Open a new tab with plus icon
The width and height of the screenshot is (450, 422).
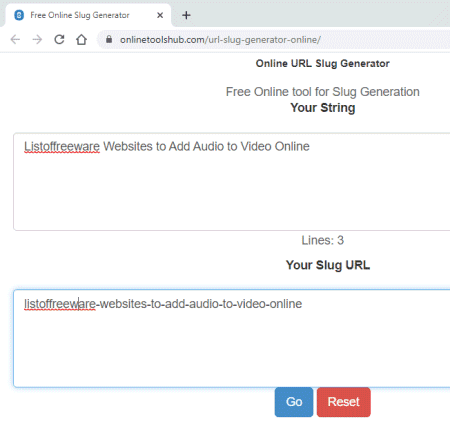tap(186, 15)
